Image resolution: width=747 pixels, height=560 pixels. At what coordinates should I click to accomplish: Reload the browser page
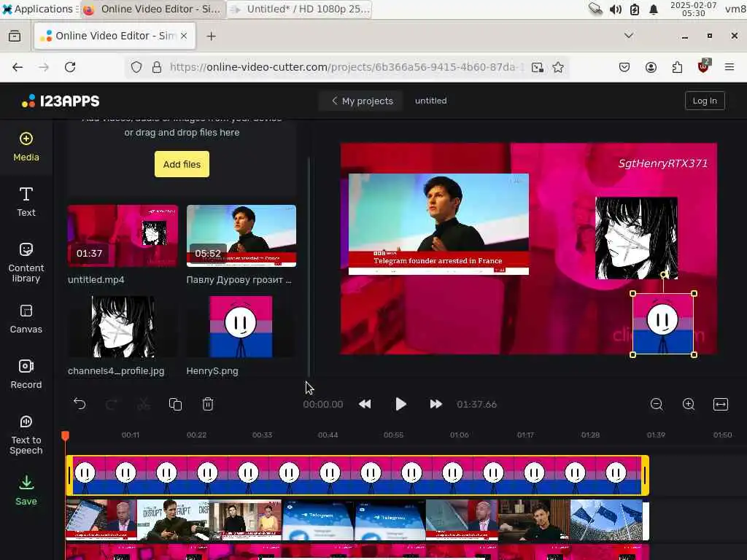[70, 67]
